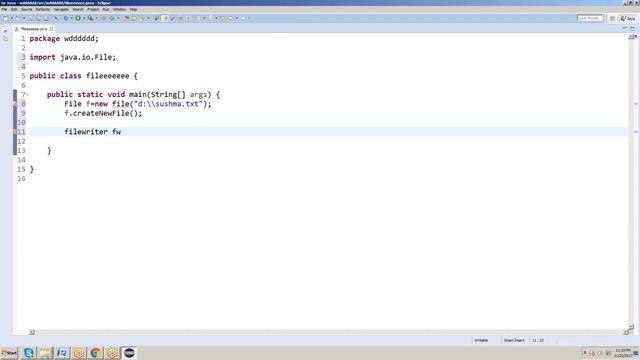Open the Source menu
The height and width of the screenshot is (360, 640).
point(26,9)
